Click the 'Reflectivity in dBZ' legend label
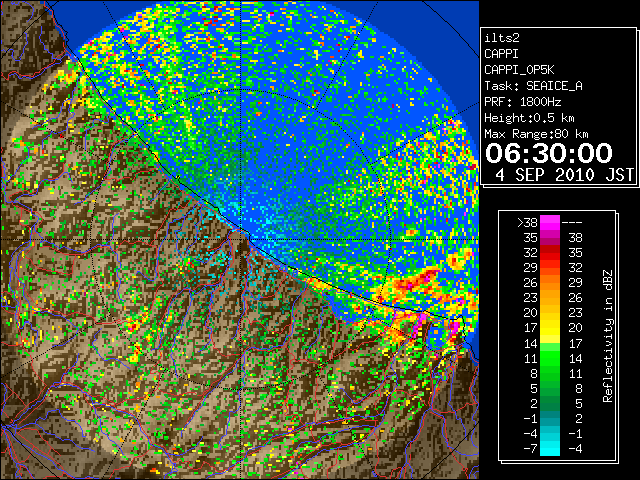 608,336
